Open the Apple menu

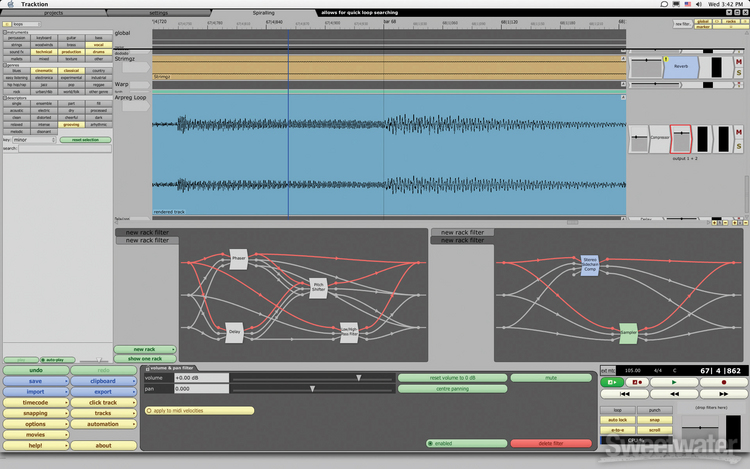(11, 4)
